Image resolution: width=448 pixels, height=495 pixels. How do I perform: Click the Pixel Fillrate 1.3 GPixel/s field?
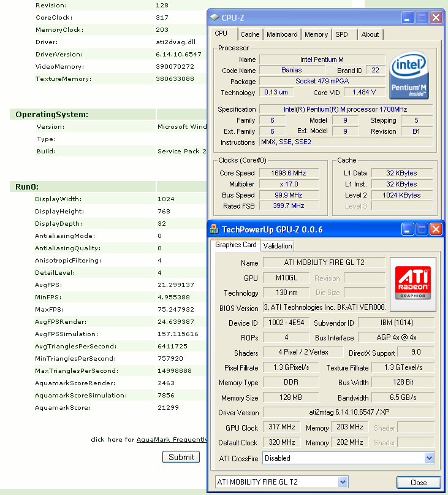291,367
